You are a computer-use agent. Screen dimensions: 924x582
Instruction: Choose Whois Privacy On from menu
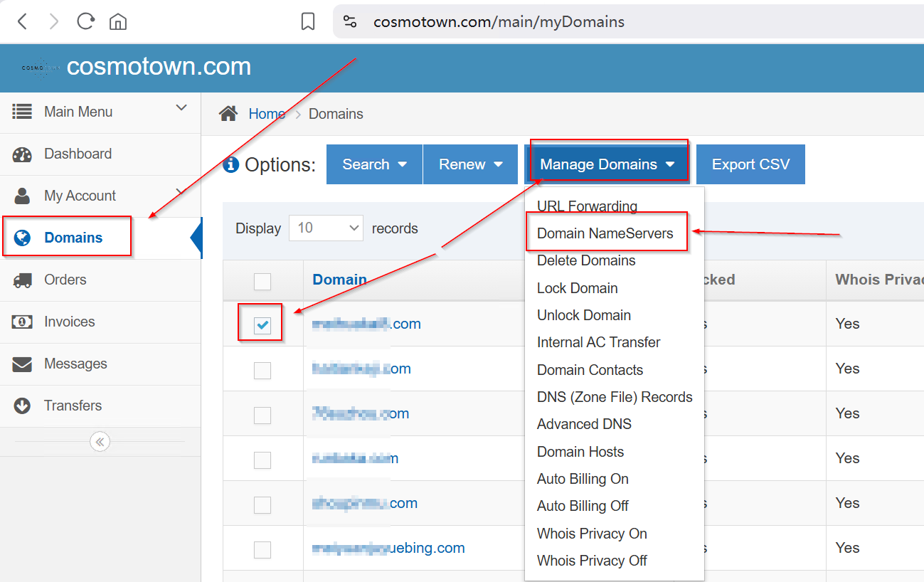click(592, 534)
